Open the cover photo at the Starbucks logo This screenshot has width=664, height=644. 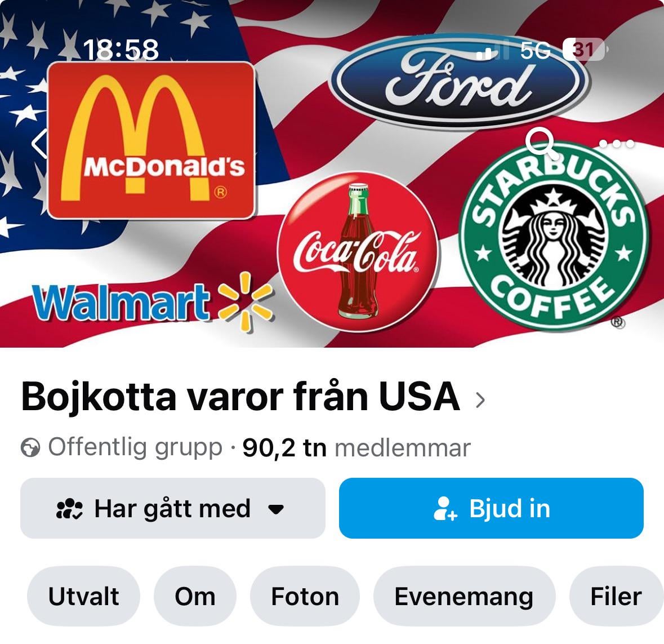[554, 237]
